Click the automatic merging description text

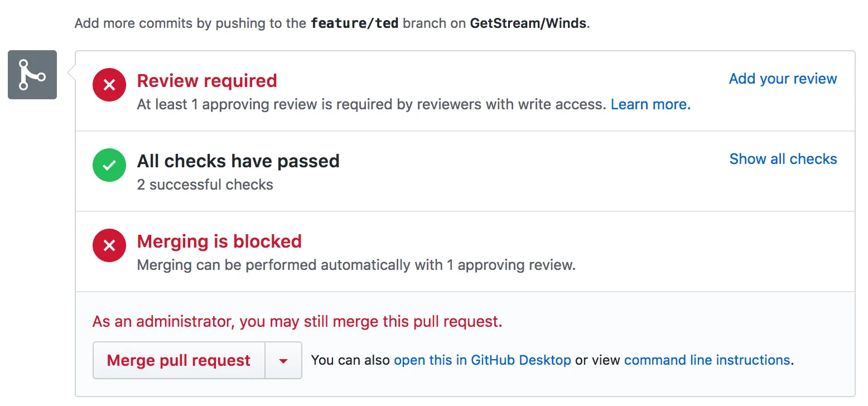pyautogui.click(x=356, y=265)
